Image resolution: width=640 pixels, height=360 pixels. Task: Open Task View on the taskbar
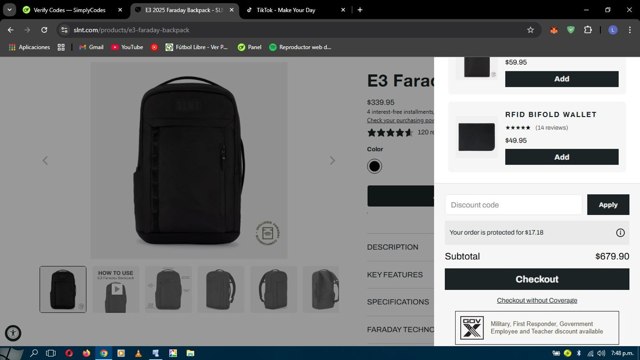click(x=51, y=353)
